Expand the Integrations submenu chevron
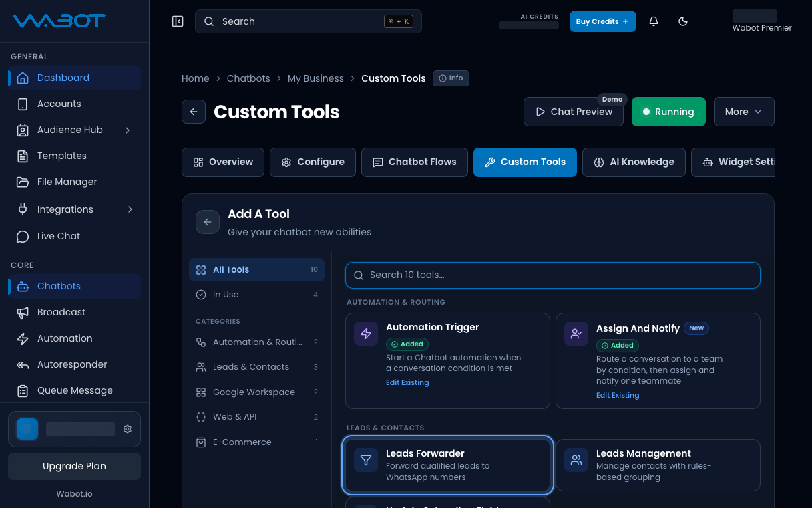Viewport: 812px width, 508px height. (x=130, y=209)
